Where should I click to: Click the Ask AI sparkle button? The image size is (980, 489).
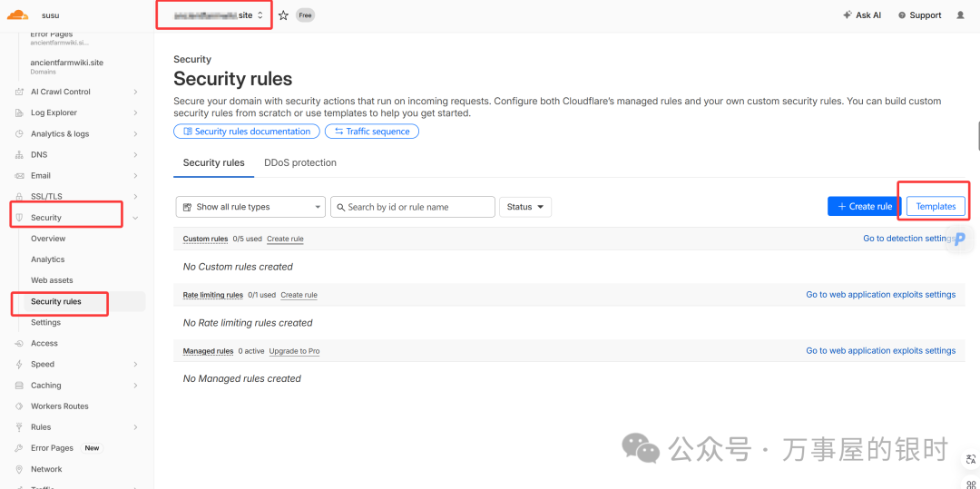861,15
